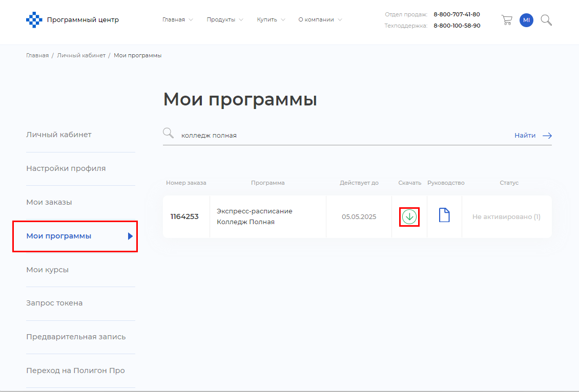Click order number 1164253

click(x=184, y=216)
